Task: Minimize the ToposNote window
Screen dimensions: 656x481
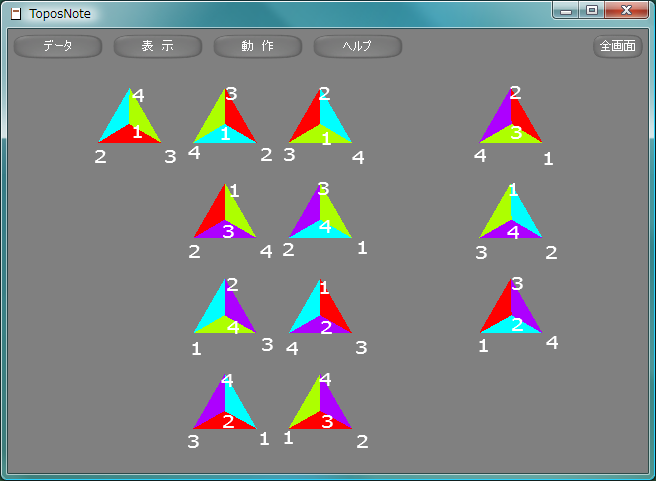Action: [x=566, y=10]
